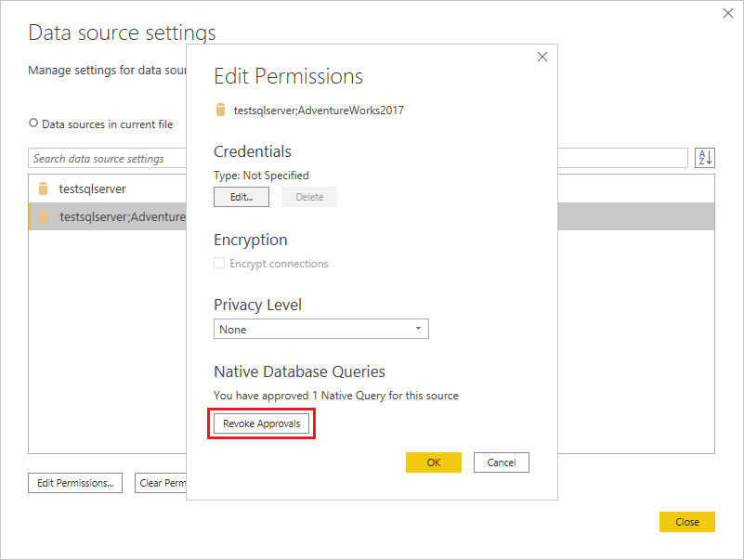Screen dimensions: 744x560
Task: Click the database icon of the highlighted list row
Action: [43, 216]
